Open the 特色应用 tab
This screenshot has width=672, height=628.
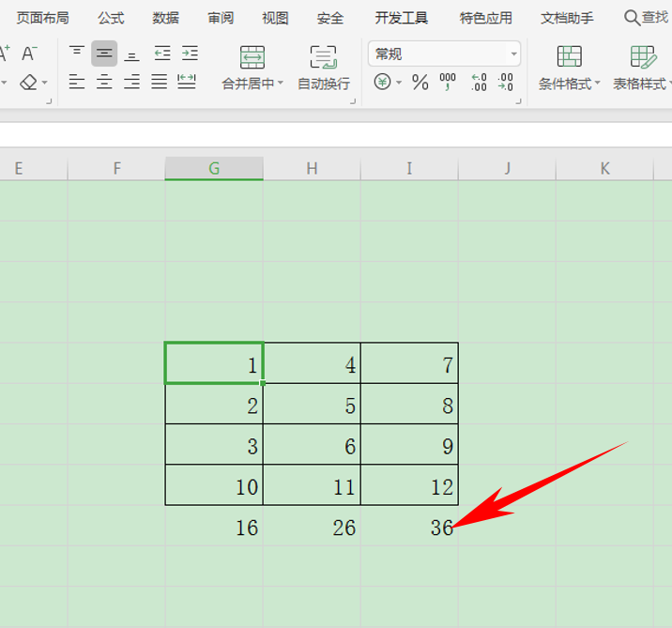pyautogui.click(x=485, y=18)
